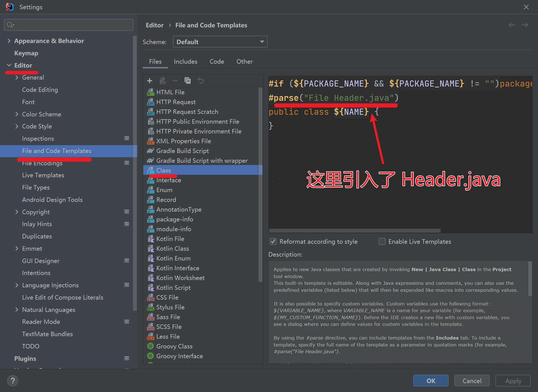Click the search magnifier icon

10,25
